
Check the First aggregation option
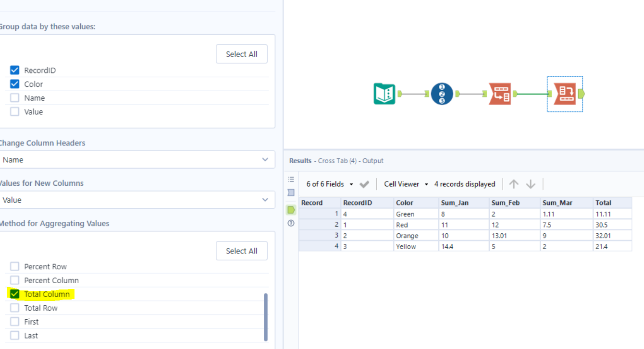14,321
